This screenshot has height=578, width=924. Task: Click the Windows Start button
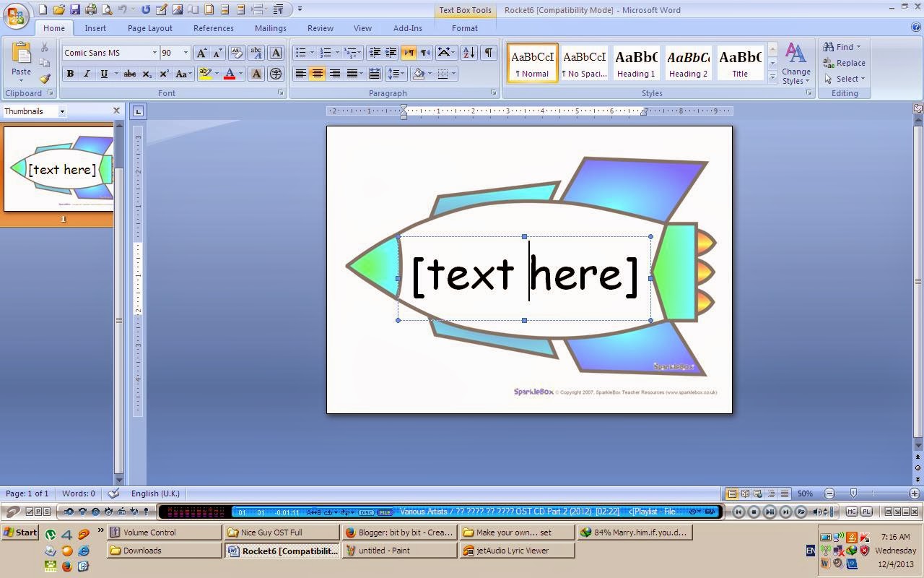19,532
